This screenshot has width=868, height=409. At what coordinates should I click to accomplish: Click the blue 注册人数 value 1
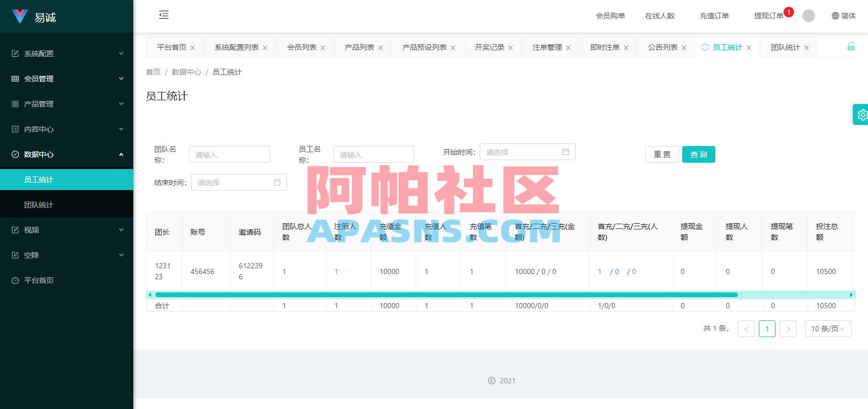pyautogui.click(x=336, y=271)
